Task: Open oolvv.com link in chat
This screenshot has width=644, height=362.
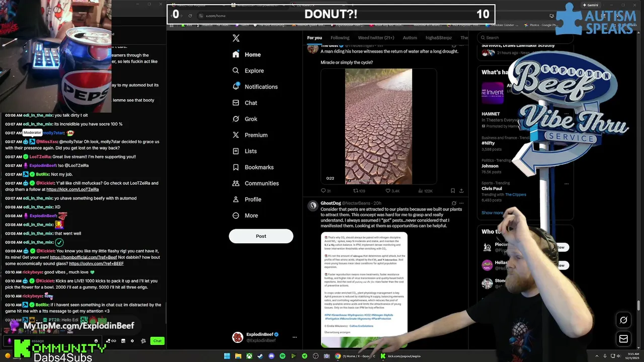Action: coord(96,263)
